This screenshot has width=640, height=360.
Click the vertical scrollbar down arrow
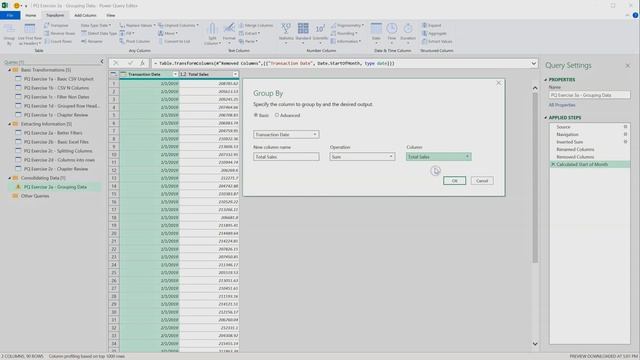[x=535, y=344]
